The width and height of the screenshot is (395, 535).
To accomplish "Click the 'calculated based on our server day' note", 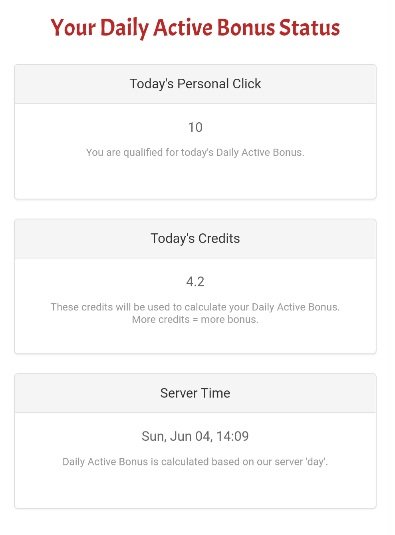I will click(195, 462).
